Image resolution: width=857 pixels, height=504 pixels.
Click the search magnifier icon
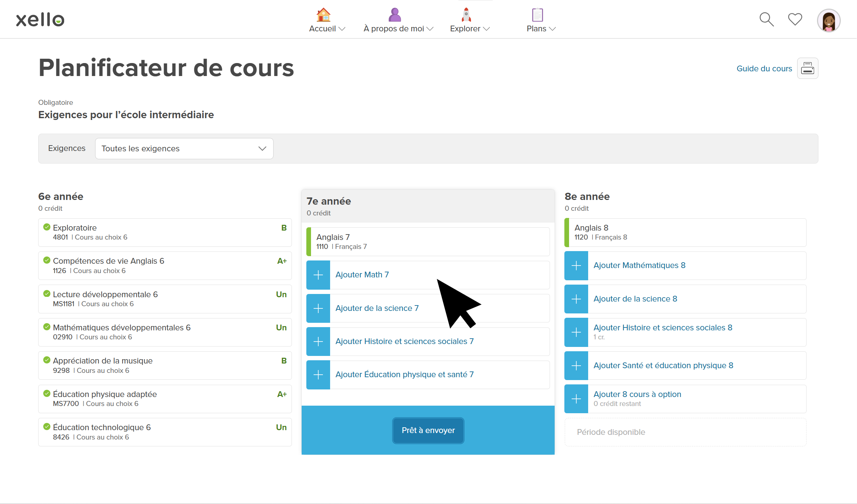click(766, 19)
